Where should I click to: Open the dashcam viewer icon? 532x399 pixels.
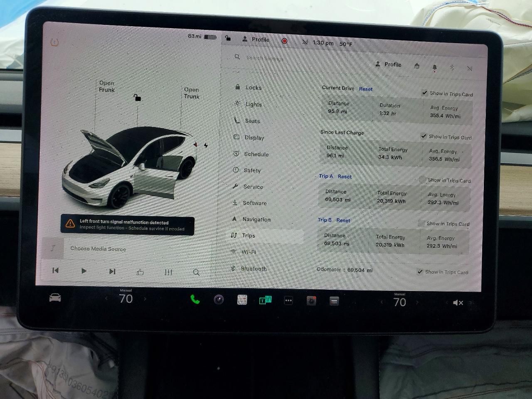(x=311, y=300)
